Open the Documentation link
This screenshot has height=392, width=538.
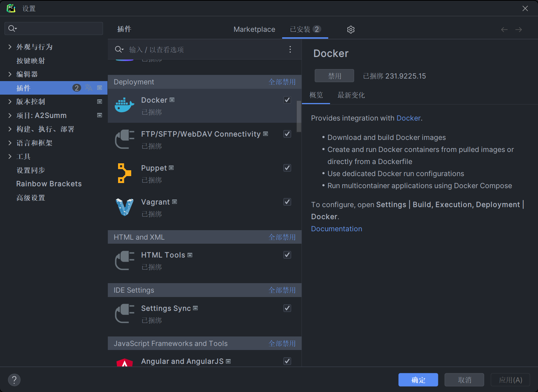[337, 229]
